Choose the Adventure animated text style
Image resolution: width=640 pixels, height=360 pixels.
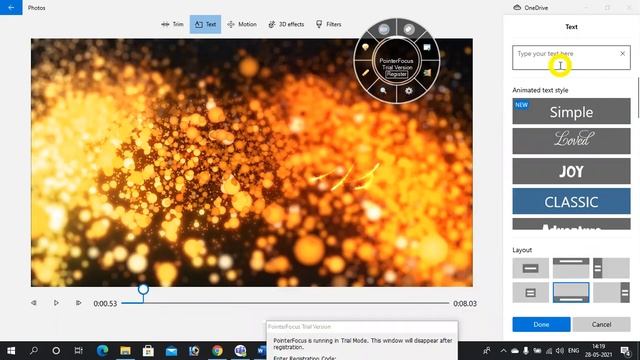click(x=571, y=224)
